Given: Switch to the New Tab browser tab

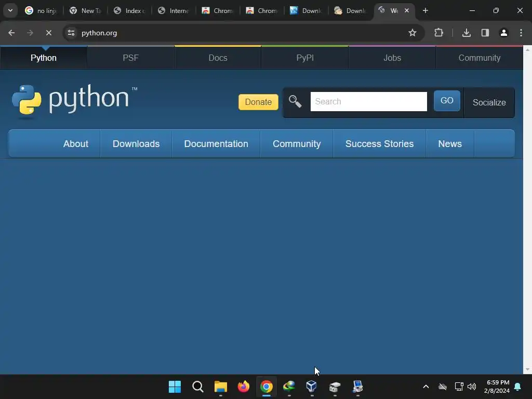Looking at the screenshot, I should click(86, 10).
